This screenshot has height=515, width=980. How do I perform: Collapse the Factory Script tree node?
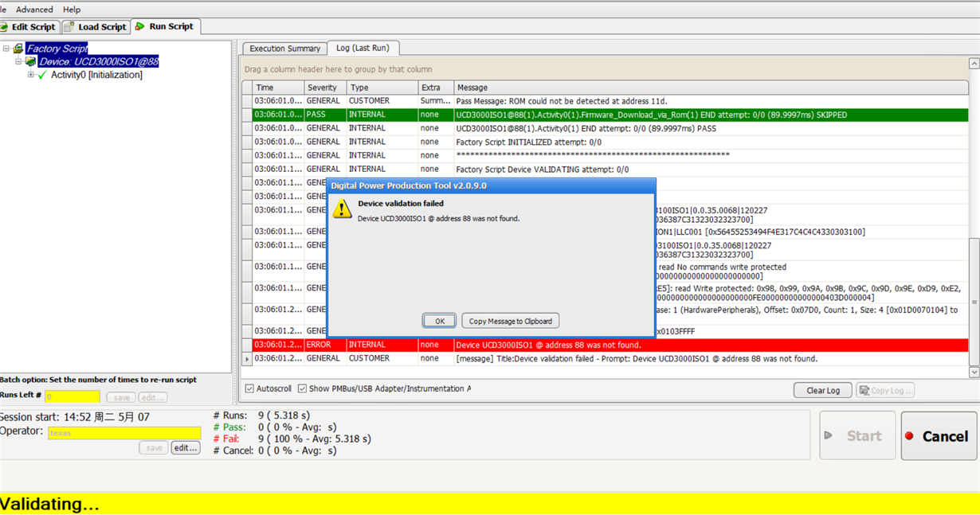click(6, 49)
